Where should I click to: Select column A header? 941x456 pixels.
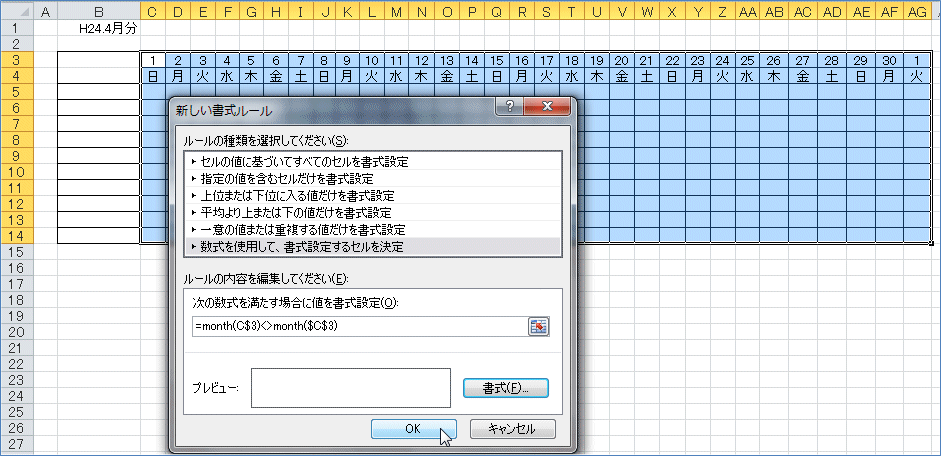click(46, 11)
